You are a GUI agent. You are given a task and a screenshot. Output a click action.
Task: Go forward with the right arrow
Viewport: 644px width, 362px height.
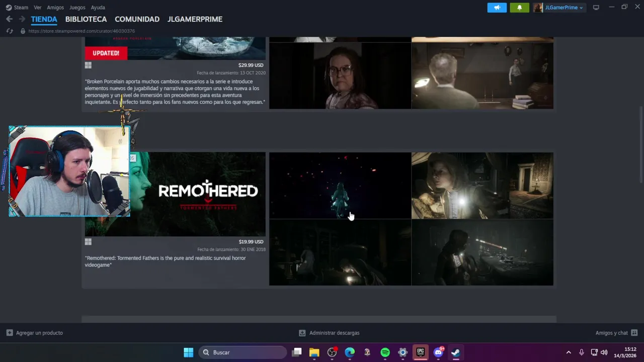[22, 19]
